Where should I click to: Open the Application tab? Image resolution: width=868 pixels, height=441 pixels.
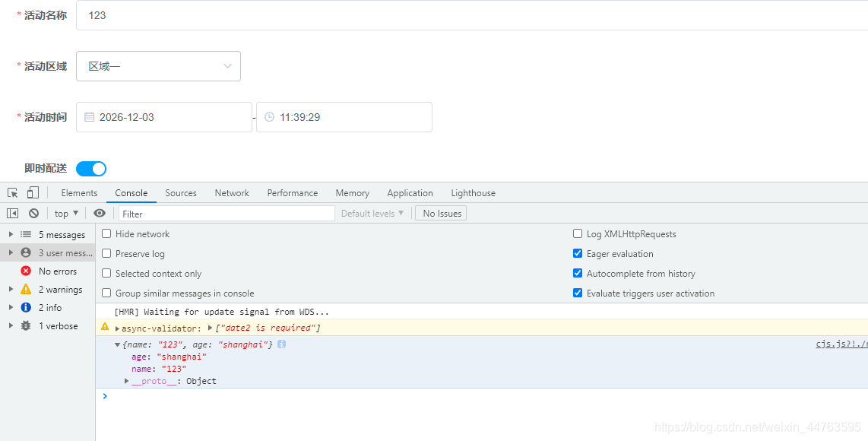(410, 193)
